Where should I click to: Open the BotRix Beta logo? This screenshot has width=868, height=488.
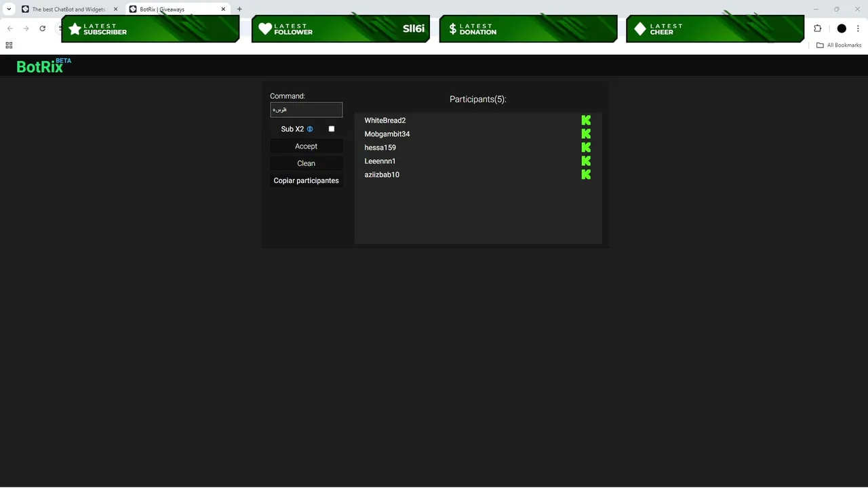pyautogui.click(x=43, y=66)
